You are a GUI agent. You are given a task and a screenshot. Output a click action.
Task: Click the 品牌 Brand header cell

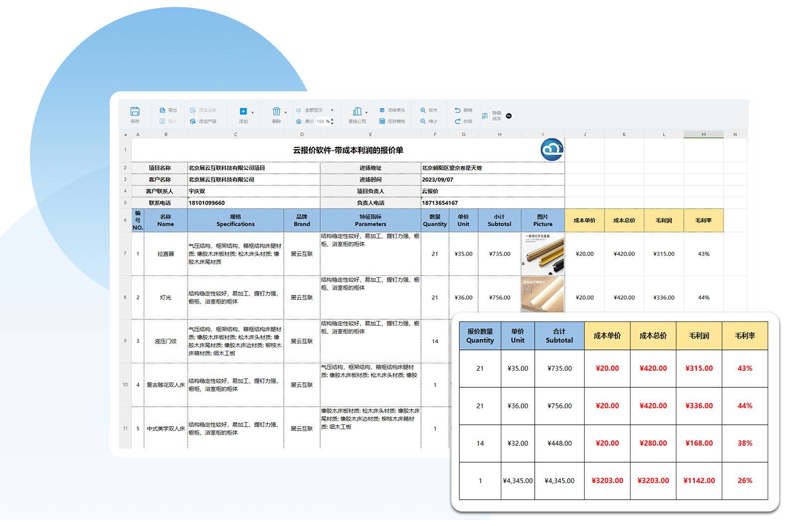[302, 221]
